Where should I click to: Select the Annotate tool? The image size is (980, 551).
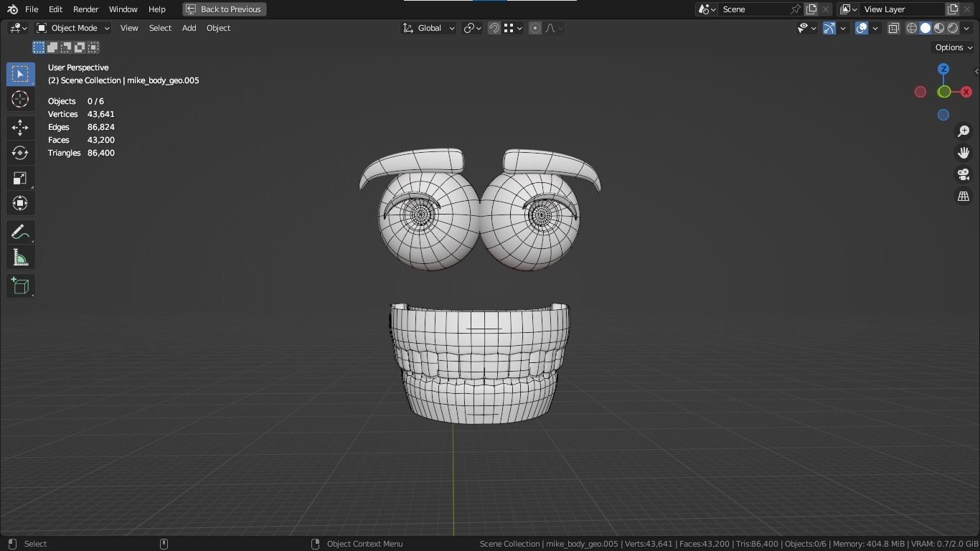[20, 232]
